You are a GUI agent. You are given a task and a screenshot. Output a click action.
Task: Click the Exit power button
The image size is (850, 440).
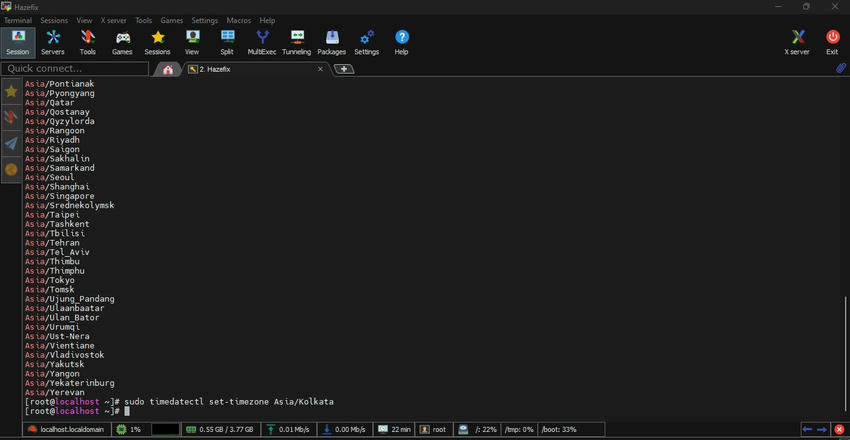click(x=832, y=43)
